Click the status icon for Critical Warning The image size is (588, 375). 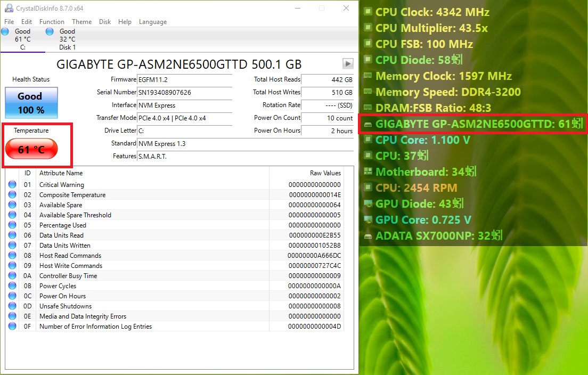click(12, 184)
